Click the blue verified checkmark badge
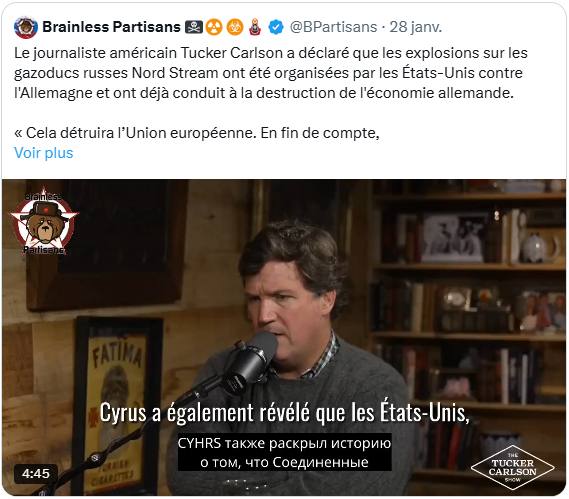Image resolution: width=569 pixels, height=499 pixels. [x=276, y=27]
